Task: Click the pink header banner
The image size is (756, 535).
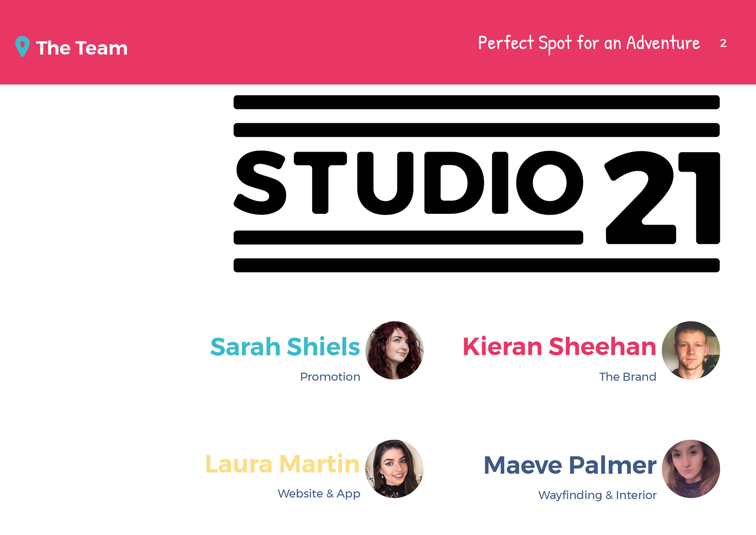Action: click(x=378, y=42)
